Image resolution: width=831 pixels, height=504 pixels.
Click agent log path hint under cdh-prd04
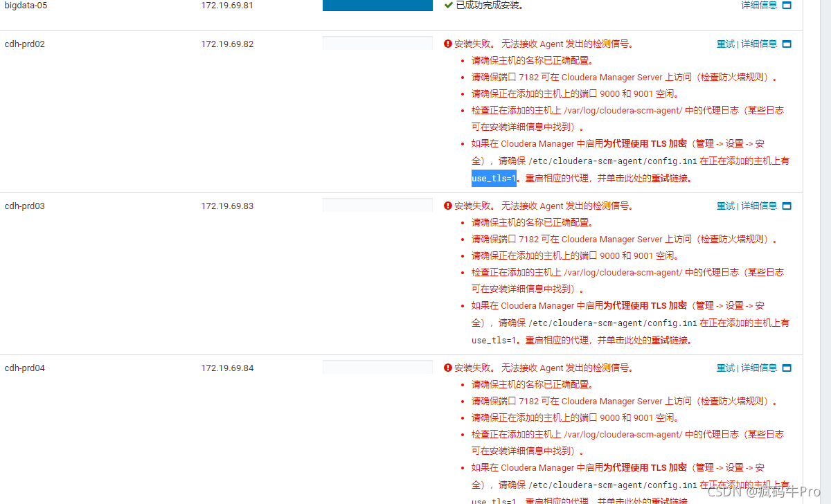point(627,442)
